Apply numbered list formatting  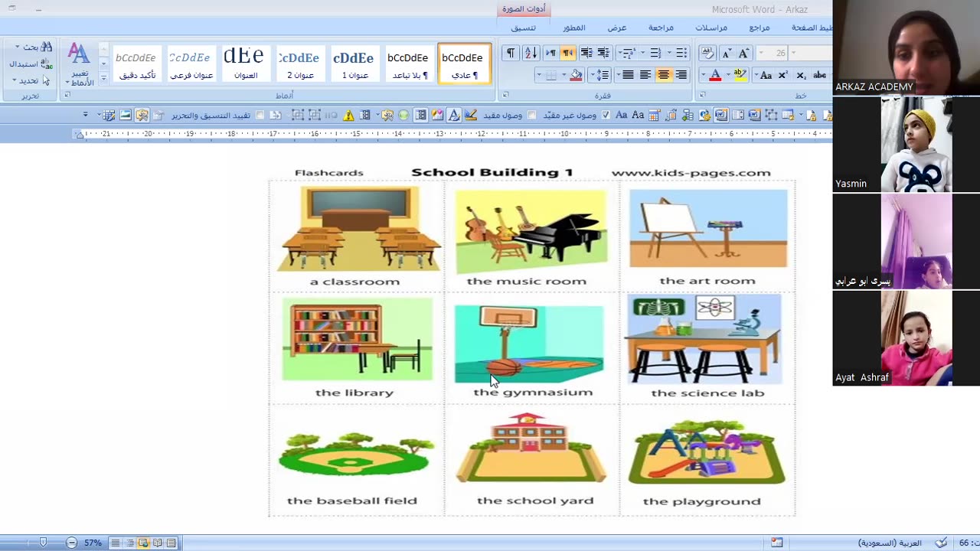coord(655,53)
